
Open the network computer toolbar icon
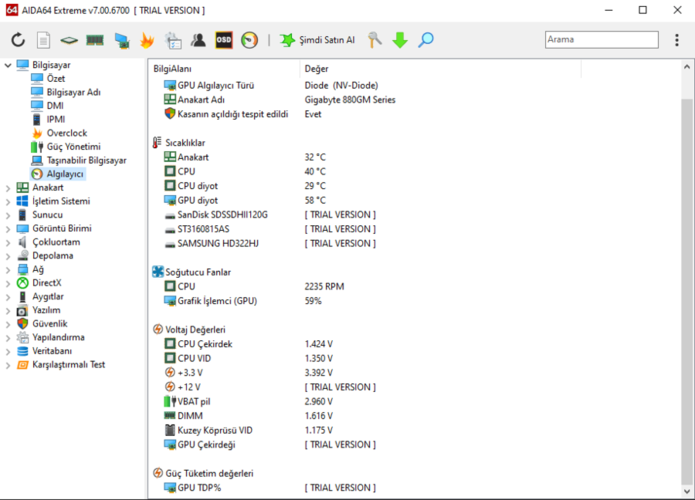point(121,40)
